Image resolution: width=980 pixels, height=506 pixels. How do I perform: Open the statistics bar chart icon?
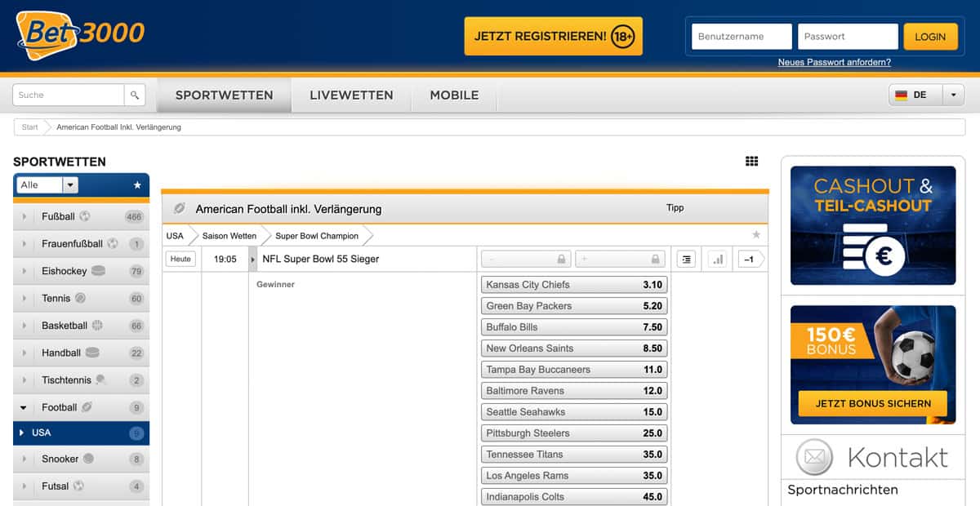718,259
